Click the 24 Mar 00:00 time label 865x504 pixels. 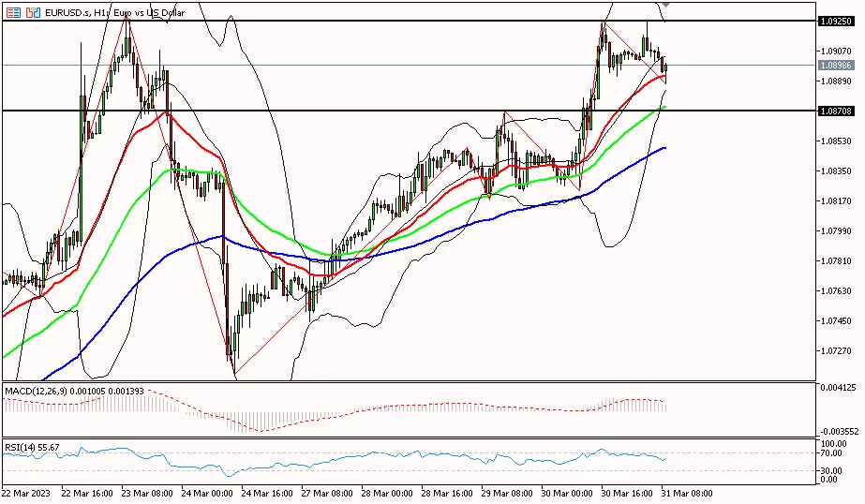[207, 493]
